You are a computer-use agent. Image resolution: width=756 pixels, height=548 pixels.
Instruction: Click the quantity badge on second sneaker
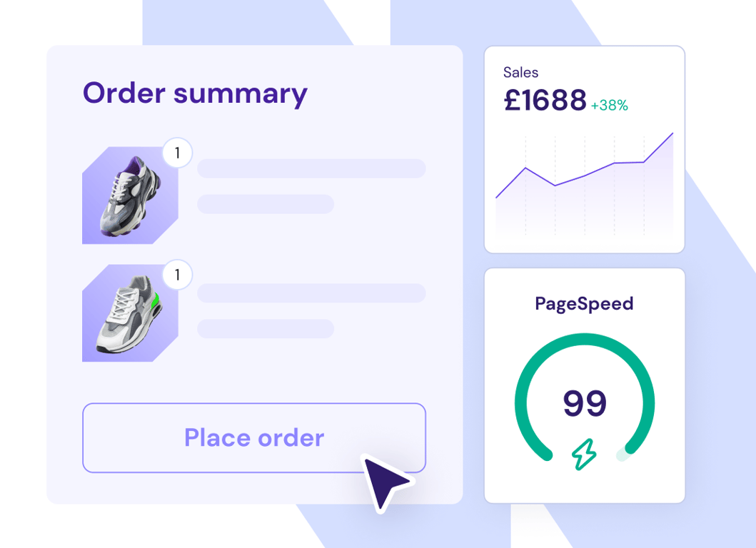tap(178, 275)
